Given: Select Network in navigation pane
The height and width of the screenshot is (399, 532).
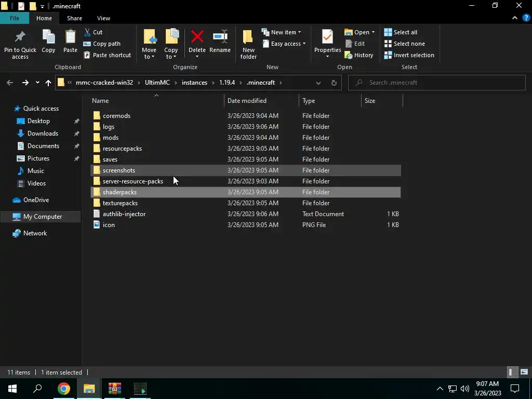Looking at the screenshot, I should [x=35, y=233].
